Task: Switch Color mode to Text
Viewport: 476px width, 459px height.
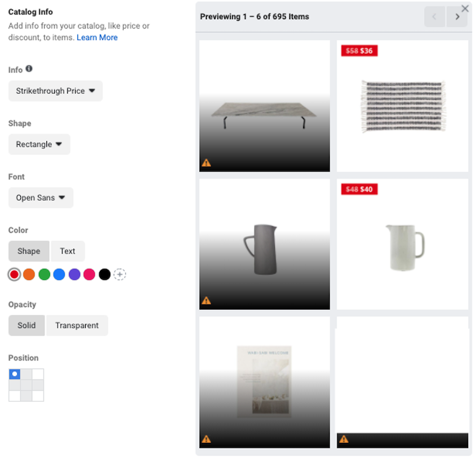Action: [x=68, y=251]
